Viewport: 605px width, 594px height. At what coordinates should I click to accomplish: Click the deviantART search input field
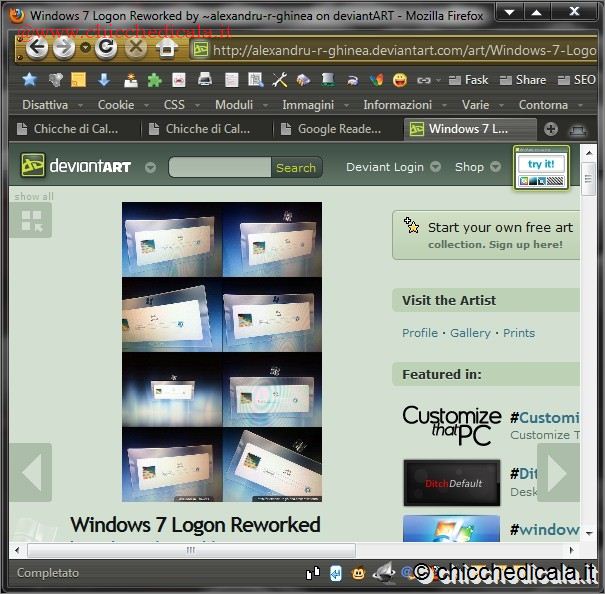coord(219,168)
